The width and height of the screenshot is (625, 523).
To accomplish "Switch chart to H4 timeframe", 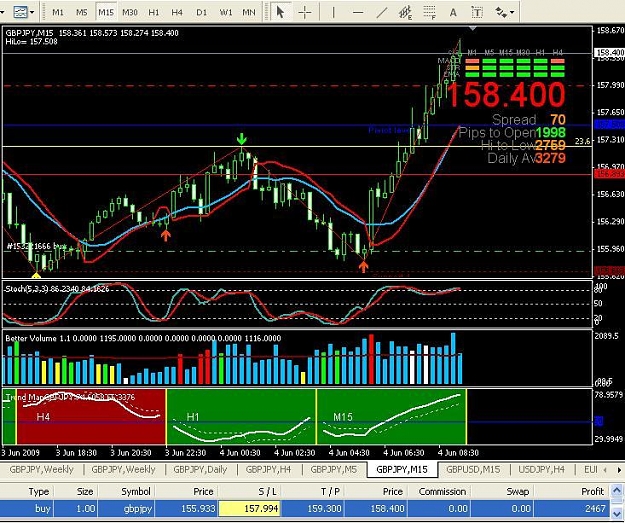I will click(x=177, y=12).
